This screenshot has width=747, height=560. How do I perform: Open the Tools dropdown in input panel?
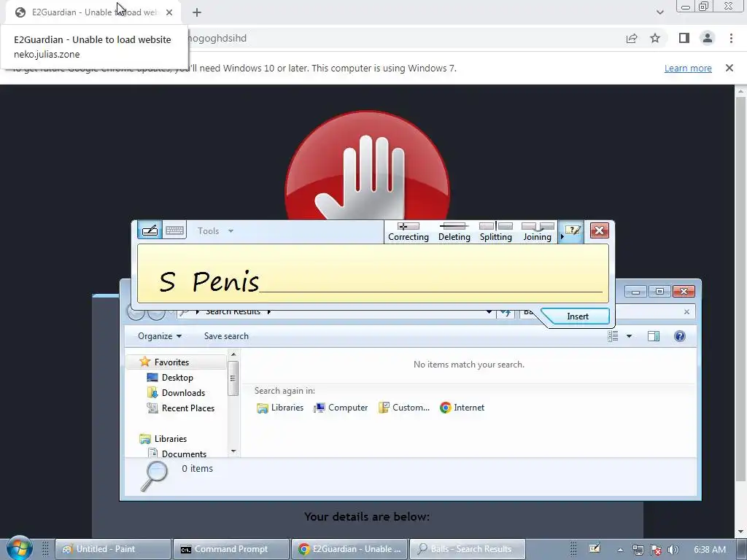coord(215,231)
